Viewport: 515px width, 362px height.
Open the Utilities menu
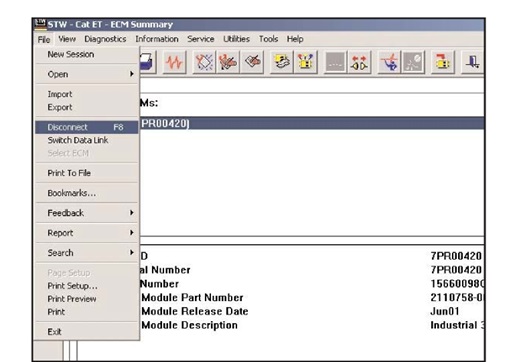[236, 39]
